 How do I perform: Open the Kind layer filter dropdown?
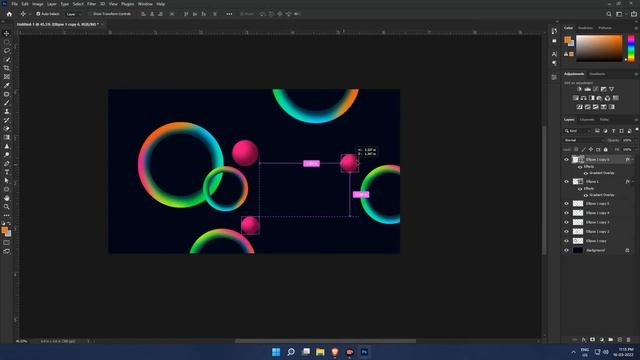(x=578, y=131)
